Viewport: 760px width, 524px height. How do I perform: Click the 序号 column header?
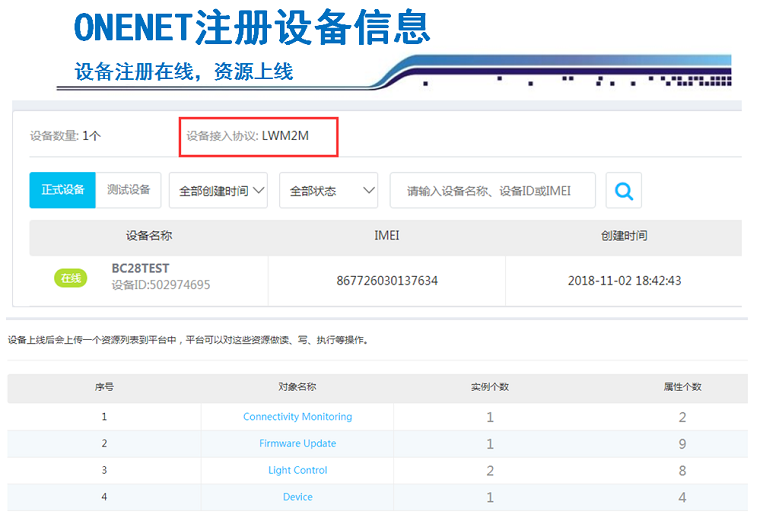pos(104,387)
